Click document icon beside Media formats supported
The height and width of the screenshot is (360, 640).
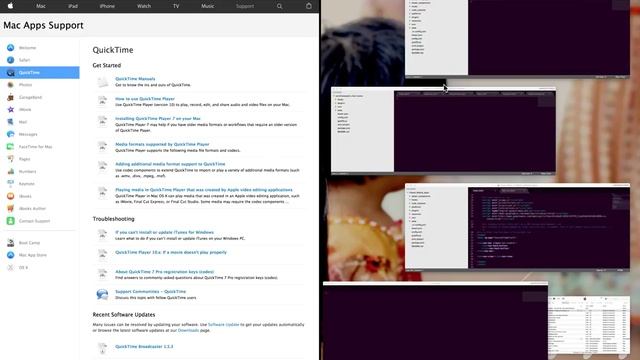pyautogui.click(x=102, y=147)
